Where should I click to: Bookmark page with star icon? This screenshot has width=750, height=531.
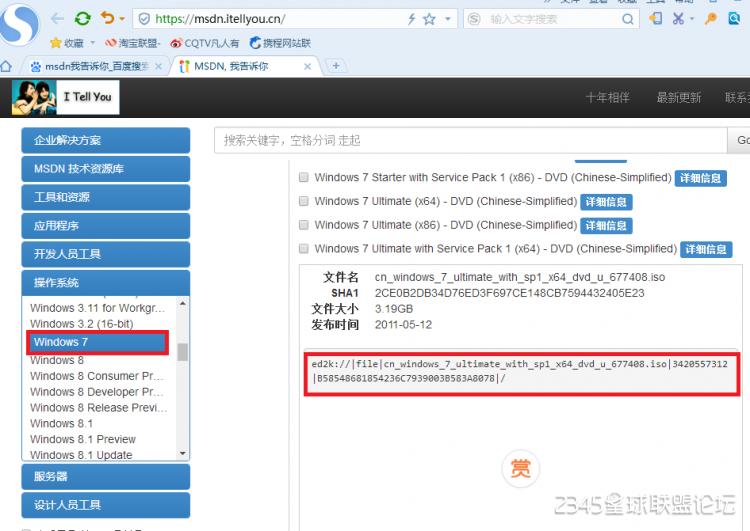(x=430, y=19)
